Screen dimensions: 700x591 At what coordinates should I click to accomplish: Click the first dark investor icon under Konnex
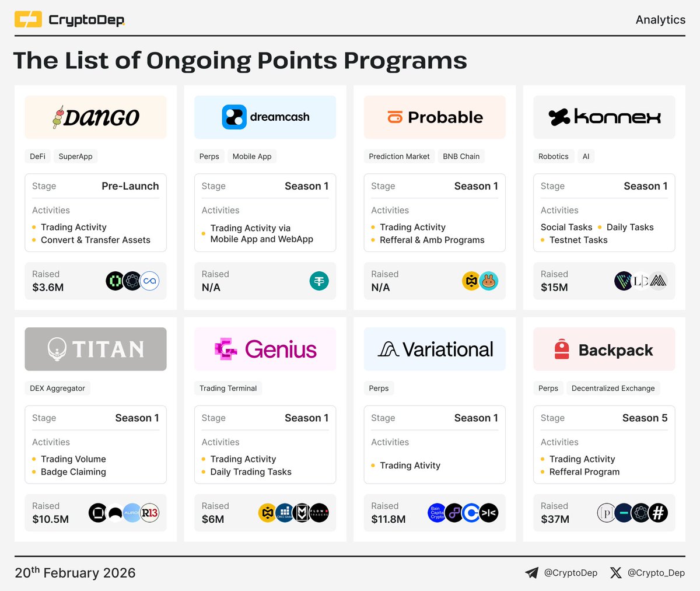coord(624,281)
